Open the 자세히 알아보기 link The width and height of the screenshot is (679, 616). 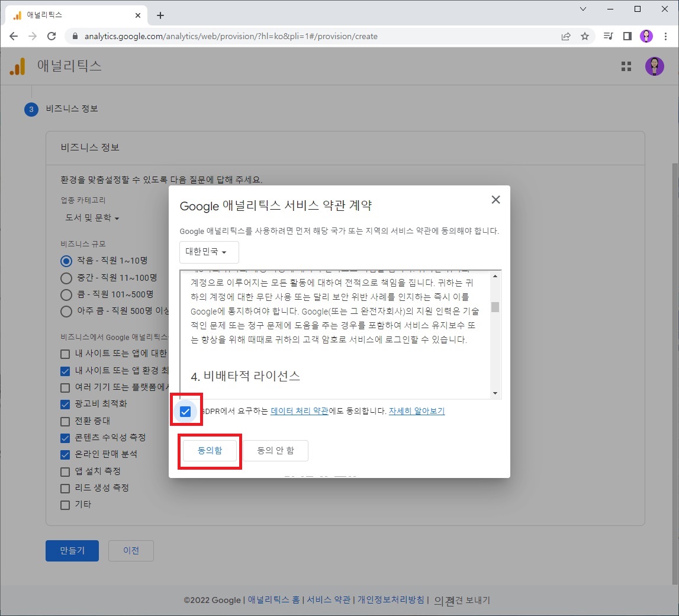click(x=417, y=411)
